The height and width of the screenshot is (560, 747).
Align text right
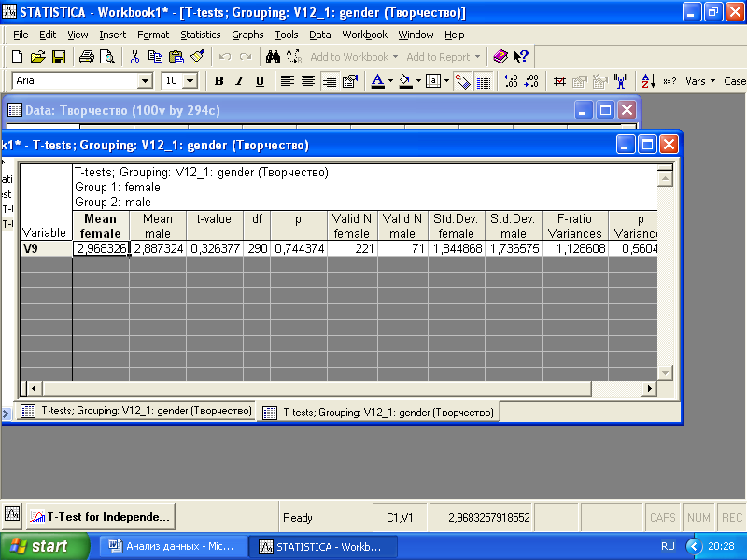click(330, 81)
